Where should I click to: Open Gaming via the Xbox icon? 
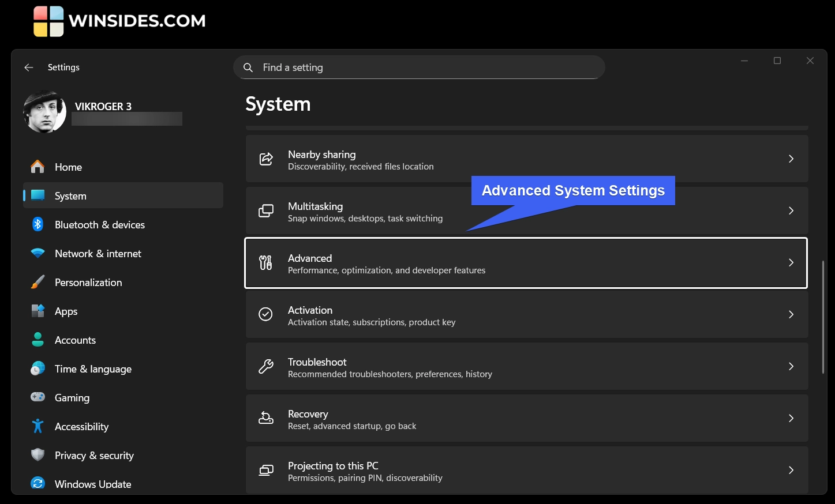click(x=37, y=397)
